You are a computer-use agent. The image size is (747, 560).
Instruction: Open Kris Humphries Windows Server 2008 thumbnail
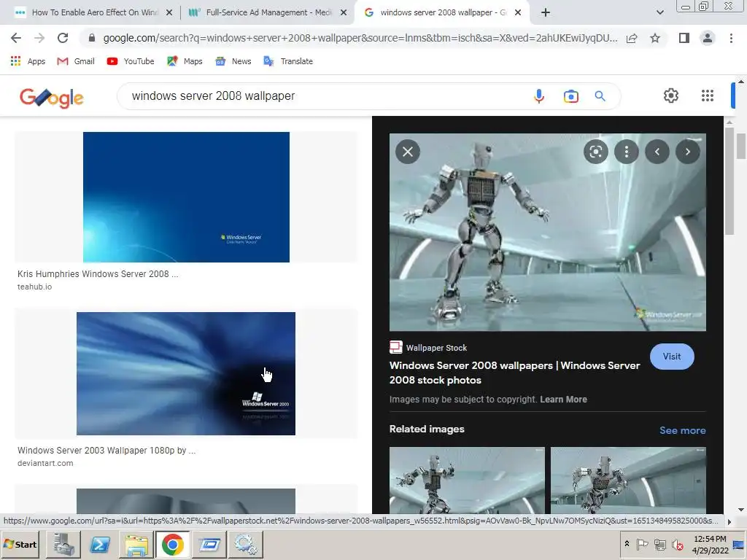[186, 197]
